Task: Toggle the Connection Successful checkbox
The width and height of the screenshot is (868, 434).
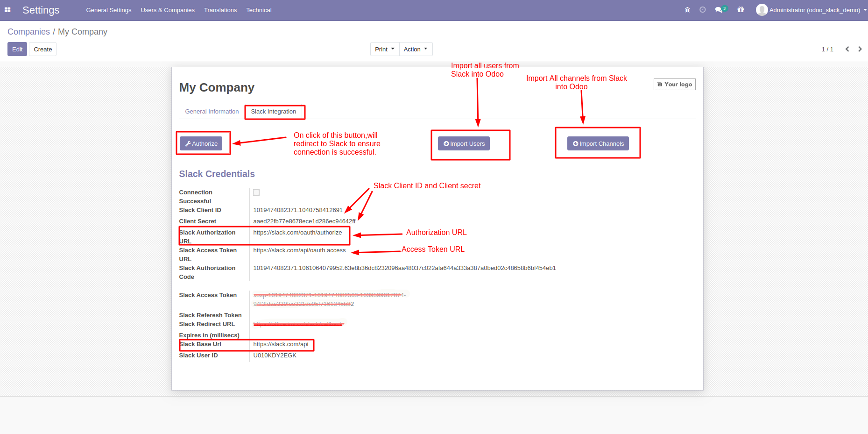Action: [x=256, y=192]
